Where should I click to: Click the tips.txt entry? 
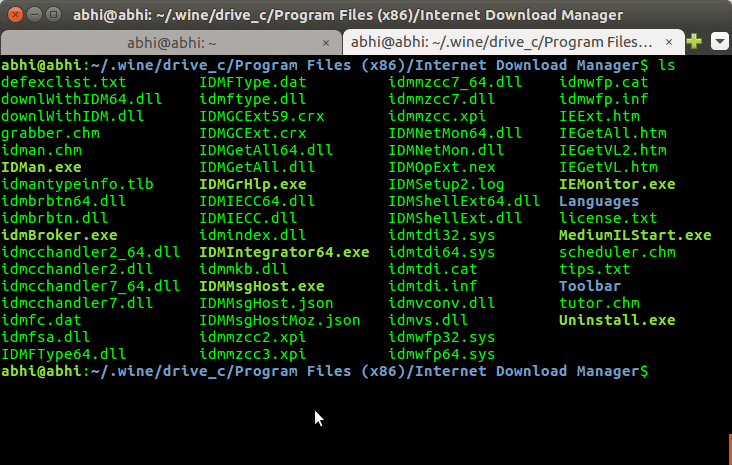pos(595,269)
